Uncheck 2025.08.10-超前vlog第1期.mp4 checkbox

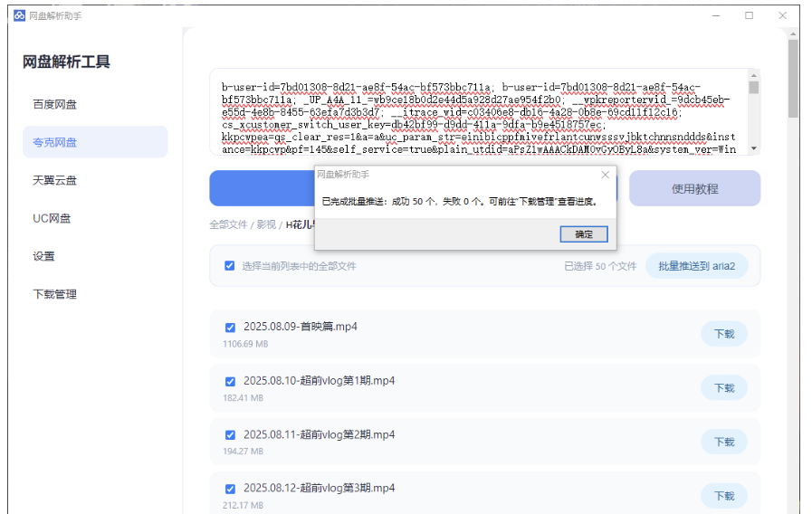[230, 381]
